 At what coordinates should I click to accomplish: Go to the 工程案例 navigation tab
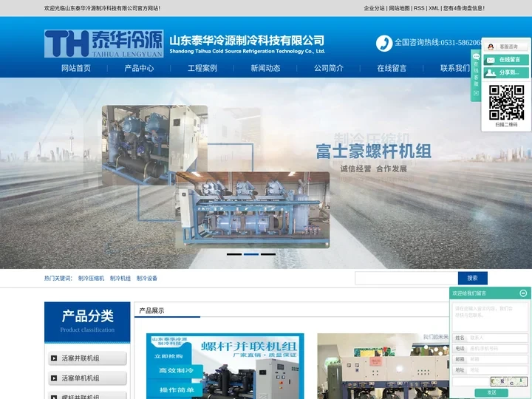[202, 68]
